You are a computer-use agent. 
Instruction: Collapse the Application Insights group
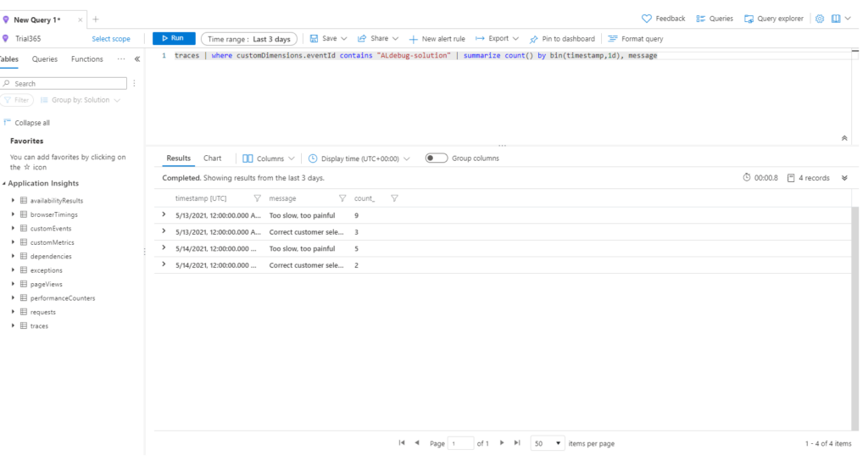(x=4, y=184)
